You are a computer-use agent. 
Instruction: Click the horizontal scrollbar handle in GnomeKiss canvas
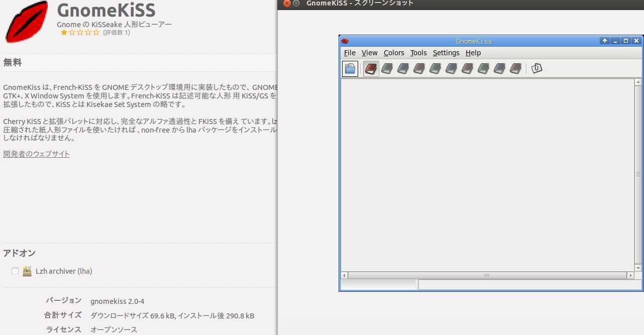coord(487,276)
